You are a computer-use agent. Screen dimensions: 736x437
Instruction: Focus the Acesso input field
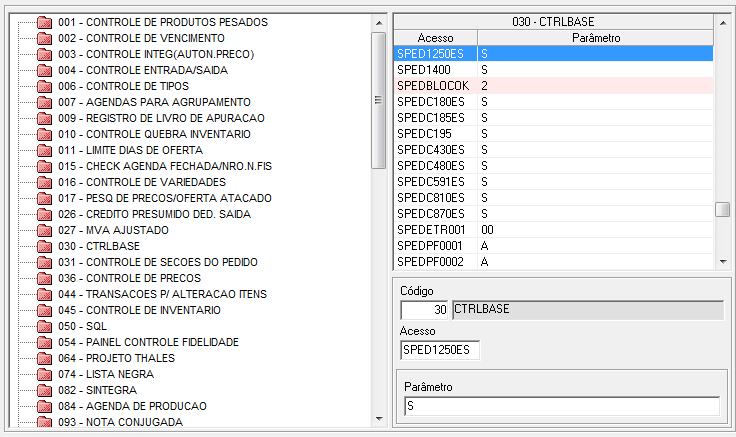click(439, 350)
